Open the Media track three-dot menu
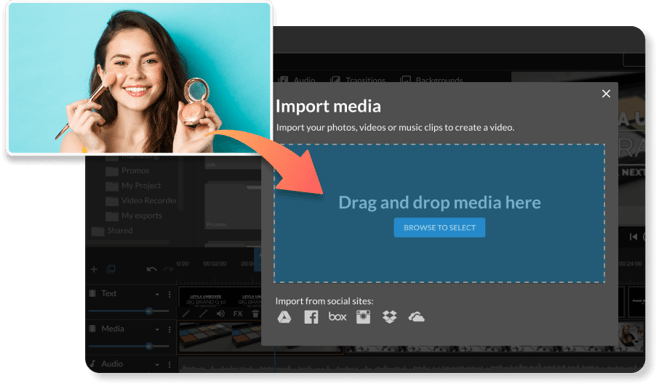This screenshot has height=386, width=659. pos(169,329)
